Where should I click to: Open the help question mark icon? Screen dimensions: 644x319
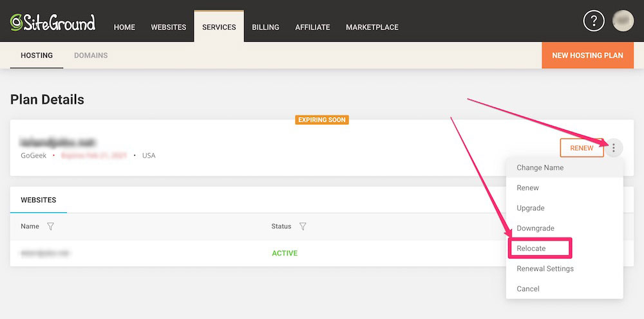click(594, 21)
